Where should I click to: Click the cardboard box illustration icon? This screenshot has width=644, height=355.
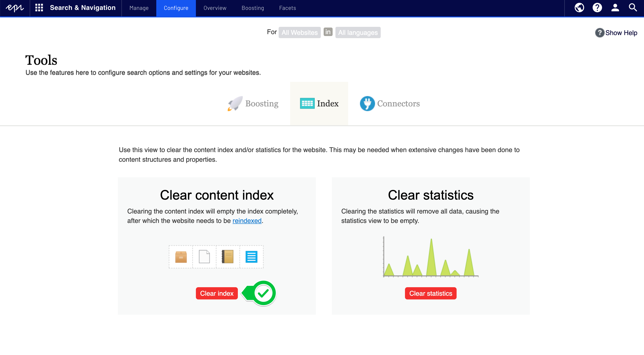point(181,257)
